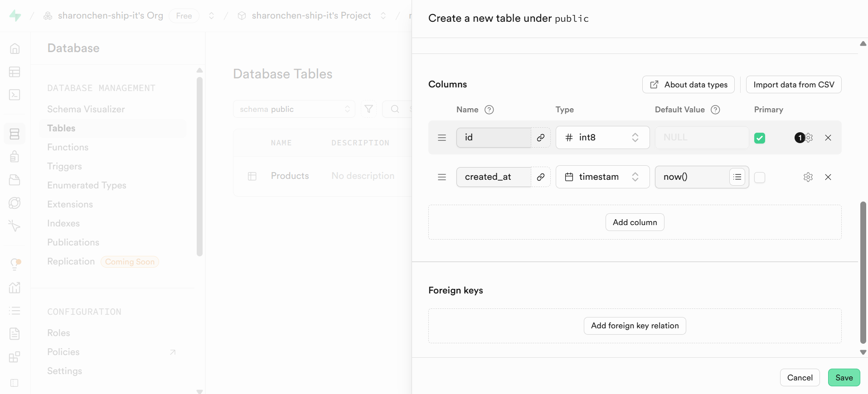Expand the timestamp type selector
This screenshot has width=868, height=394.
click(x=602, y=177)
